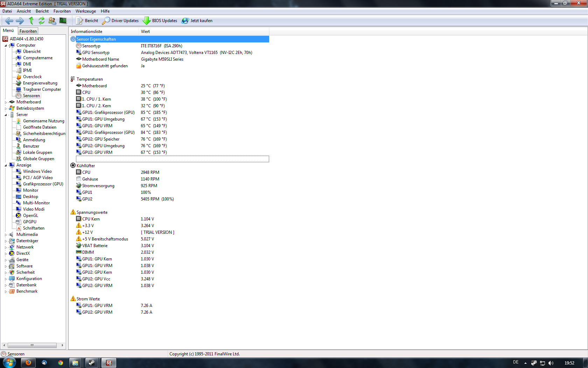
Task: Open the Bericht report button
Action: click(87, 21)
